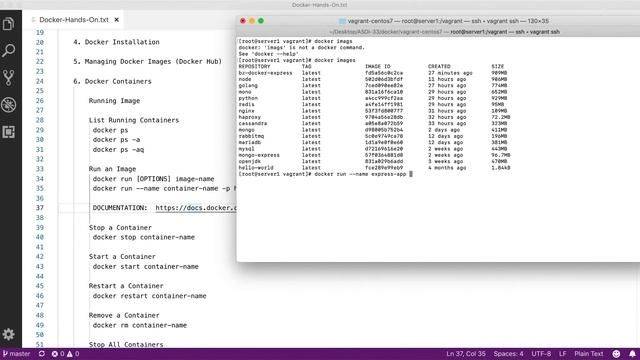Change Plain Text language mode
Image resolution: width=640 pixels, height=360 pixels.
[x=589, y=354]
